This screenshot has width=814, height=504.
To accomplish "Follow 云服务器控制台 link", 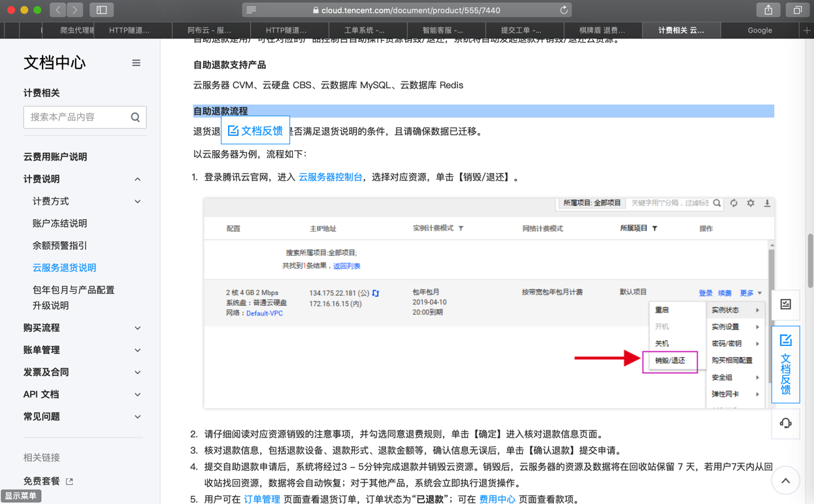I will tap(330, 177).
